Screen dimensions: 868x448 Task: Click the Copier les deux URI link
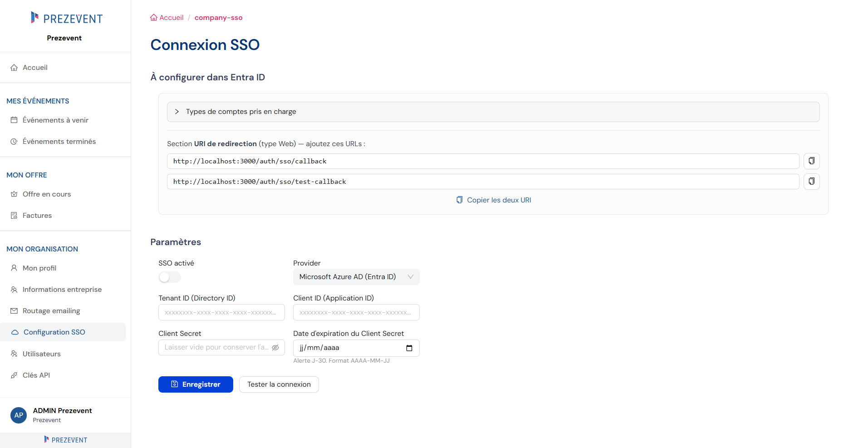[x=493, y=200]
